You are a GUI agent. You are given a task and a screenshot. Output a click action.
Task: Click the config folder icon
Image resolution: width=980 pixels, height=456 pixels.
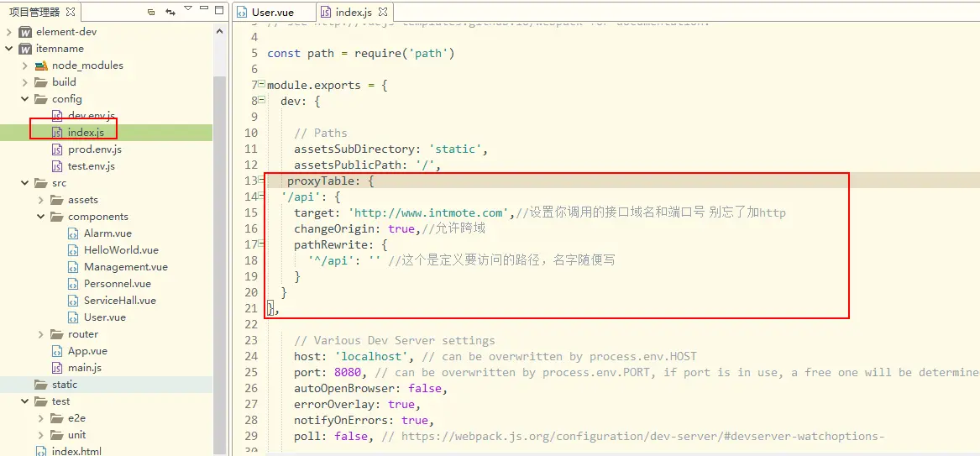[x=41, y=99]
